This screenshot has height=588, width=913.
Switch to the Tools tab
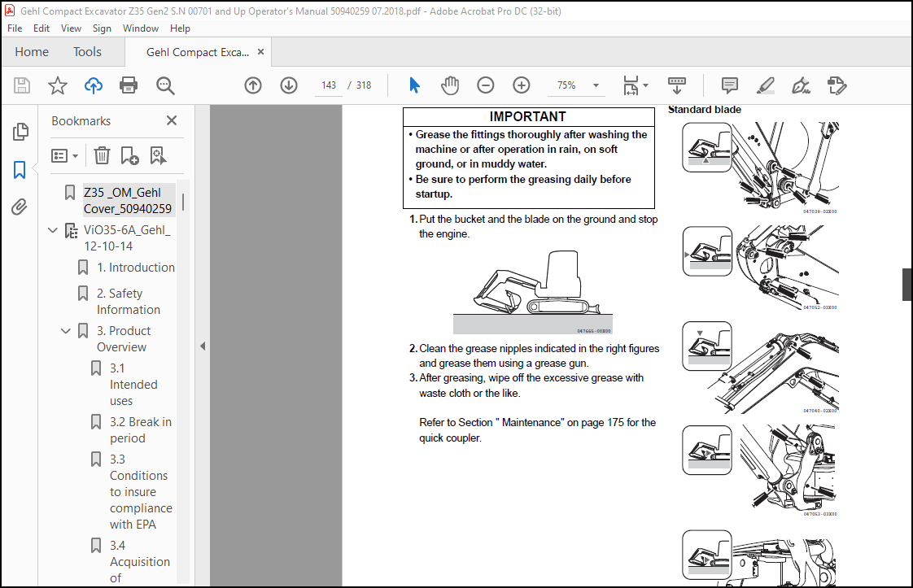[87, 52]
